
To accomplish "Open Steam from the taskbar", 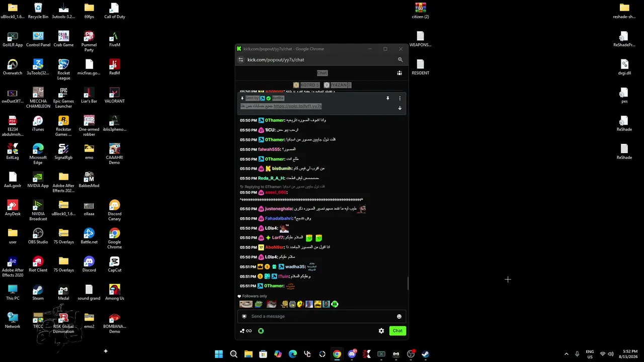I will pyautogui.click(x=426, y=354).
